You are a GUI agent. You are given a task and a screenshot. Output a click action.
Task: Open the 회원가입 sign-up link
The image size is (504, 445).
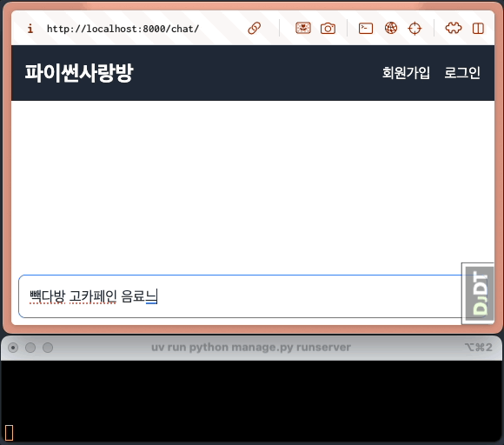(406, 73)
